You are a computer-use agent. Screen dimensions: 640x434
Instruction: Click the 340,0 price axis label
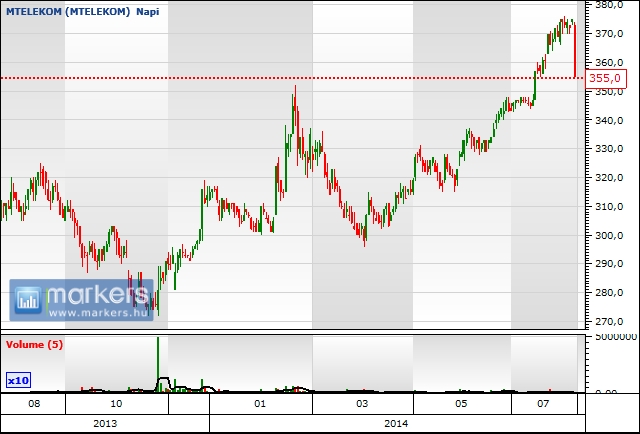point(610,120)
